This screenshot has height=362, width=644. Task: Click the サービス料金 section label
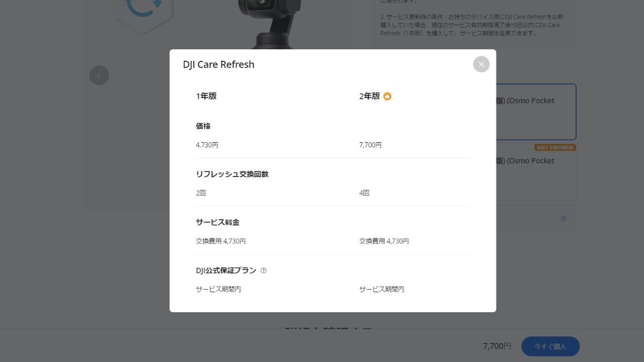(217, 222)
